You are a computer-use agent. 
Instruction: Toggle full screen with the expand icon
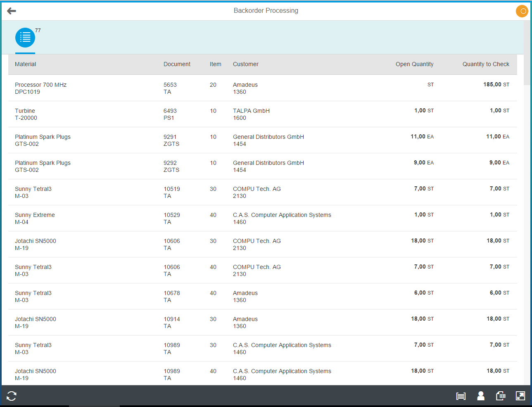click(520, 396)
